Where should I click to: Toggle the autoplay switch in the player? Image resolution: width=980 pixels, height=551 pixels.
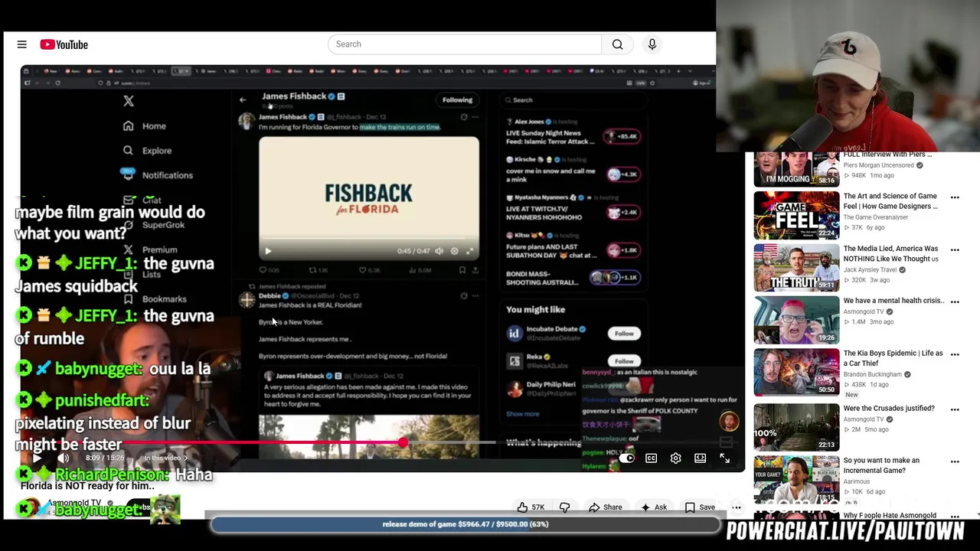[626, 458]
